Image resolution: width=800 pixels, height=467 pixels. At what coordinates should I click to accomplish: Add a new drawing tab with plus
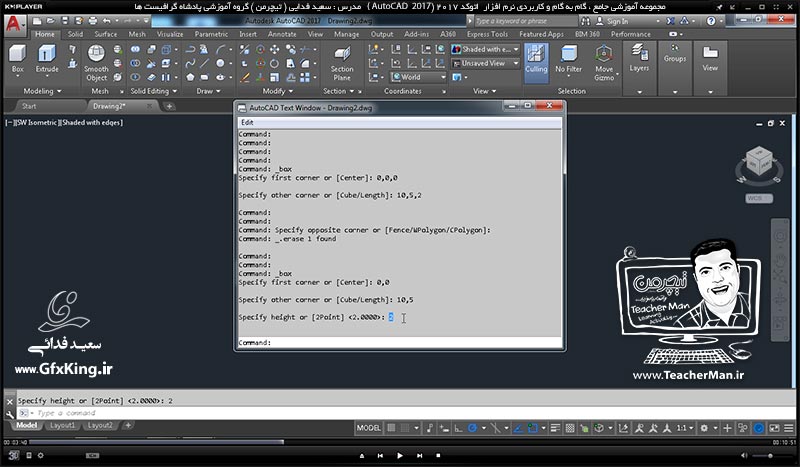pos(169,106)
